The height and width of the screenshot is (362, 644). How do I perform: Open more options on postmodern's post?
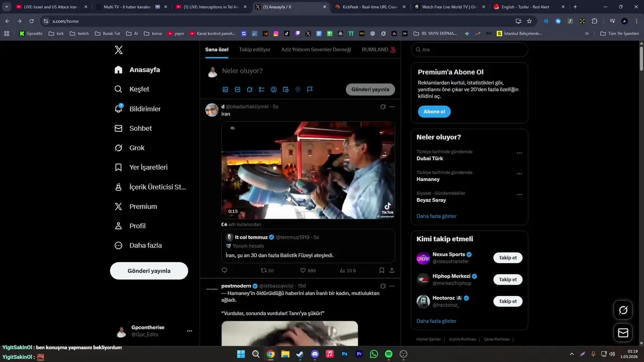point(392,286)
